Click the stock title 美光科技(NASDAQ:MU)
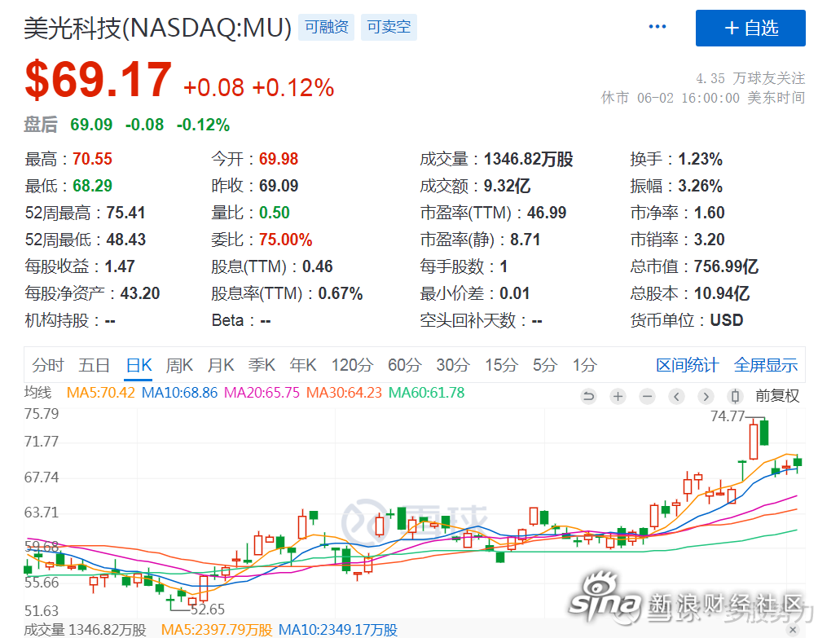The image size is (840, 638). (x=158, y=28)
